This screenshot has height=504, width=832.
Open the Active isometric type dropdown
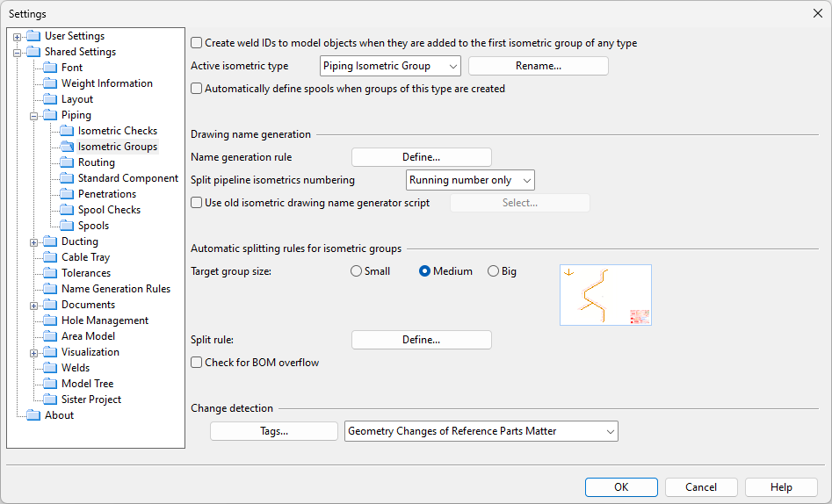pyautogui.click(x=389, y=66)
